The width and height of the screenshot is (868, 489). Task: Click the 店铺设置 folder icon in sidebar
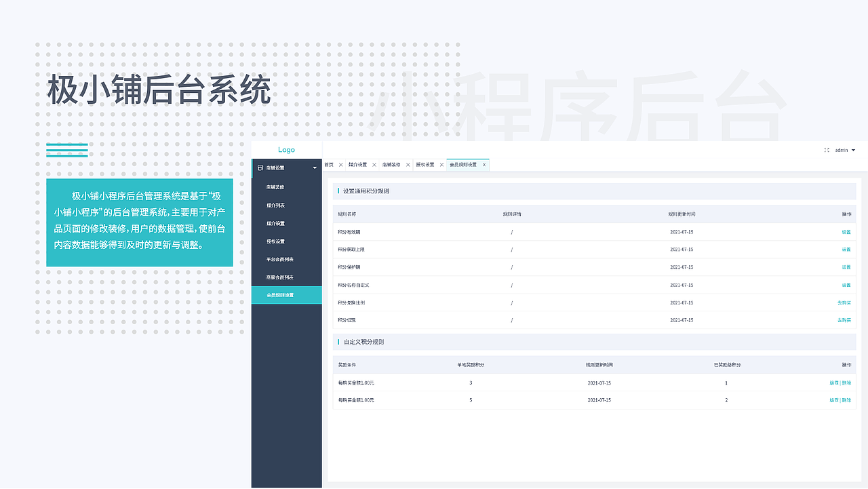coord(261,168)
